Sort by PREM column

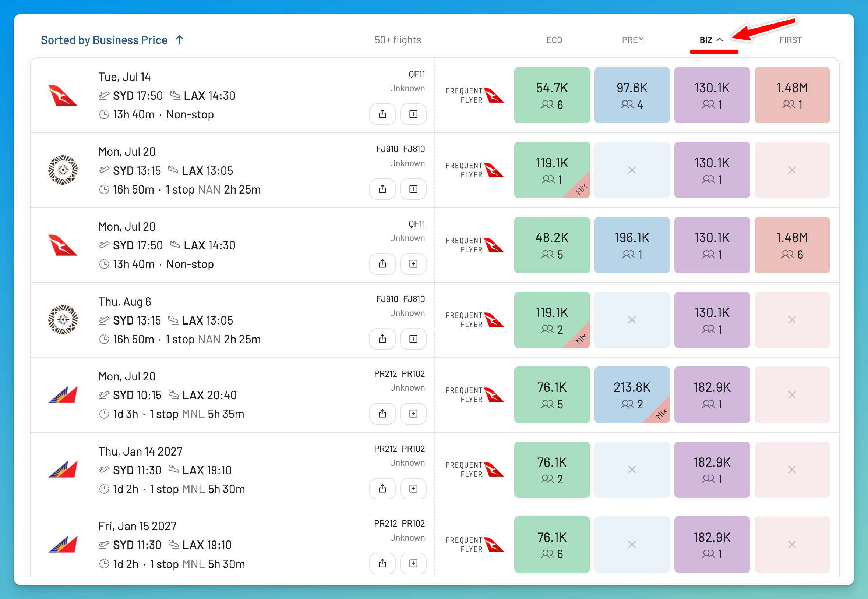[x=633, y=40]
